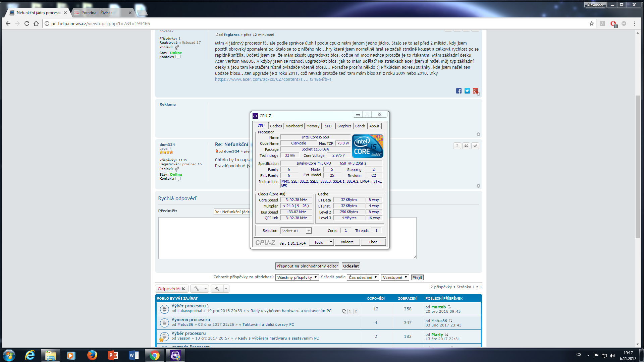The width and height of the screenshot is (644, 362).
Task: Launch Internet Explorer from the taskbar
Action: (x=30, y=355)
